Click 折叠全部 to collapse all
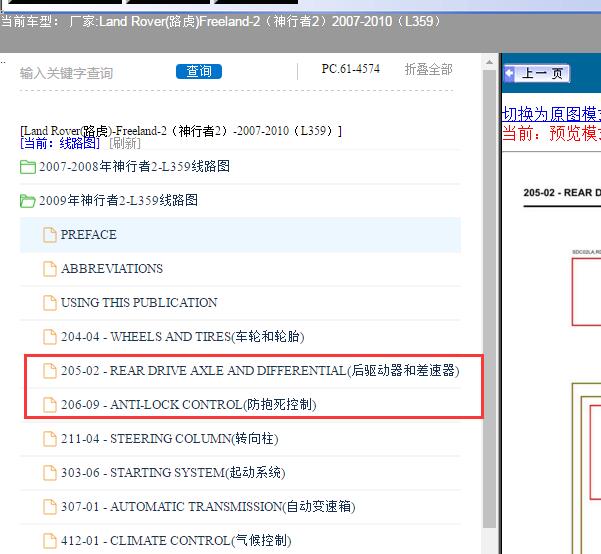Viewport: 601px width, 554px height. (x=429, y=69)
